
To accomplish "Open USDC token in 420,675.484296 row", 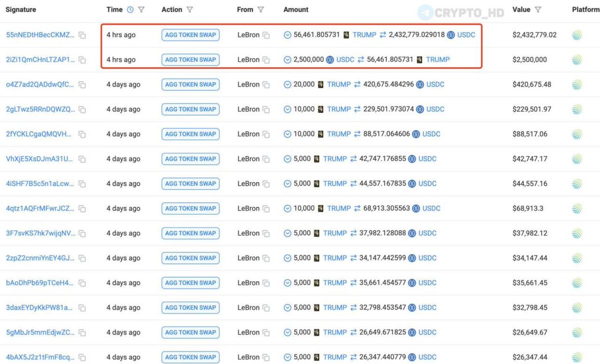I will click(x=435, y=84).
